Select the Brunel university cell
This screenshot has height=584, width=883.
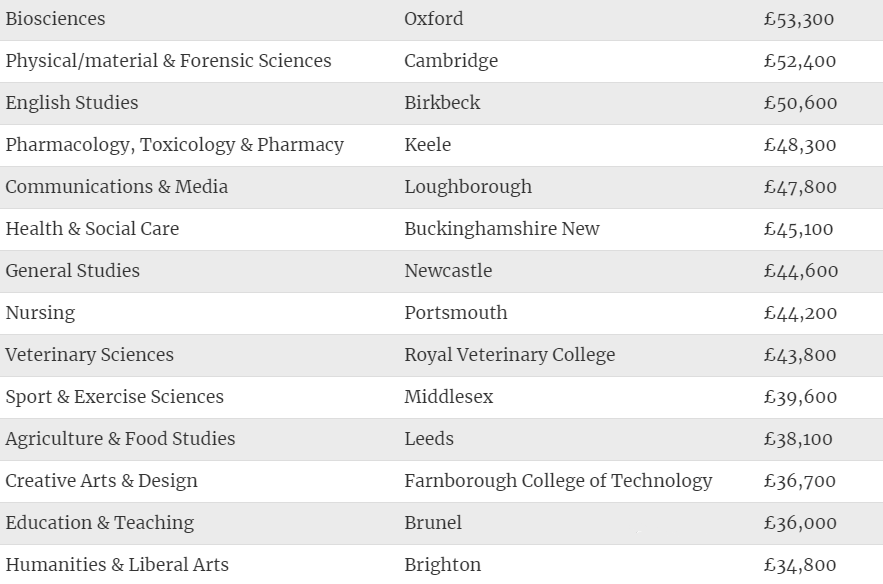(433, 523)
